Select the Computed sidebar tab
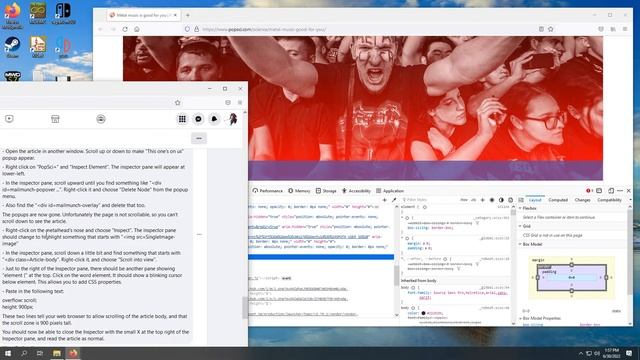Screen dimensions: 640x360 (558, 200)
